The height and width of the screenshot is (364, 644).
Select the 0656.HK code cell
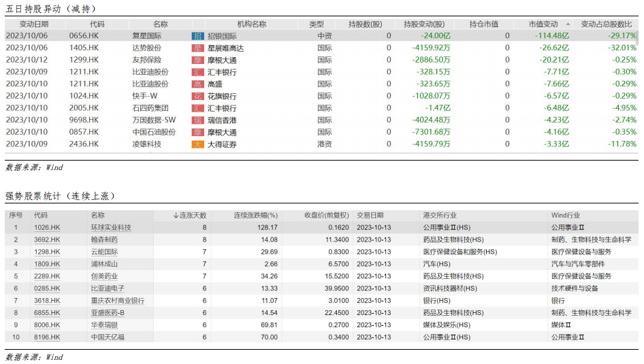[84, 36]
